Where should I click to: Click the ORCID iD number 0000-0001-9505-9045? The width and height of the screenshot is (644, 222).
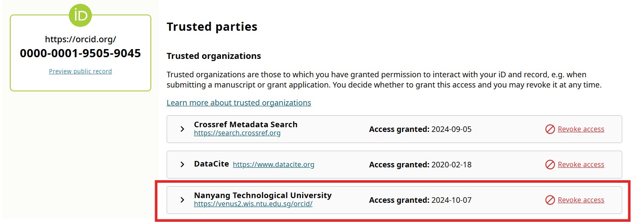tap(80, 53)
